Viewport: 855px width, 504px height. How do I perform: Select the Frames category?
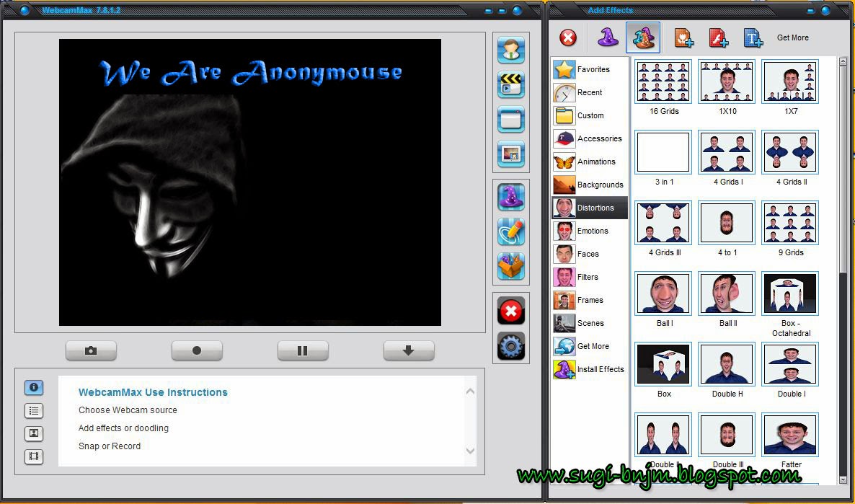click(x=590, y=300)
